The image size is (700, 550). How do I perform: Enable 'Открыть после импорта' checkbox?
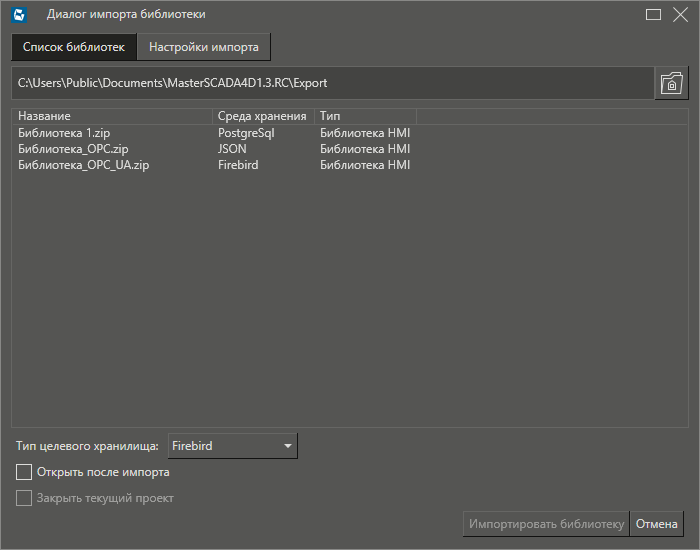(24, 472)
